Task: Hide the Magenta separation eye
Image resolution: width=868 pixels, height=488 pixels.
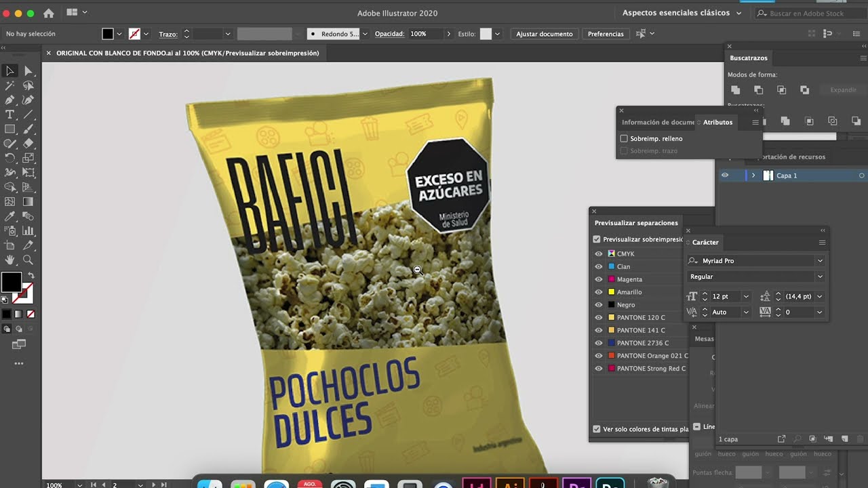Action: 599,279
